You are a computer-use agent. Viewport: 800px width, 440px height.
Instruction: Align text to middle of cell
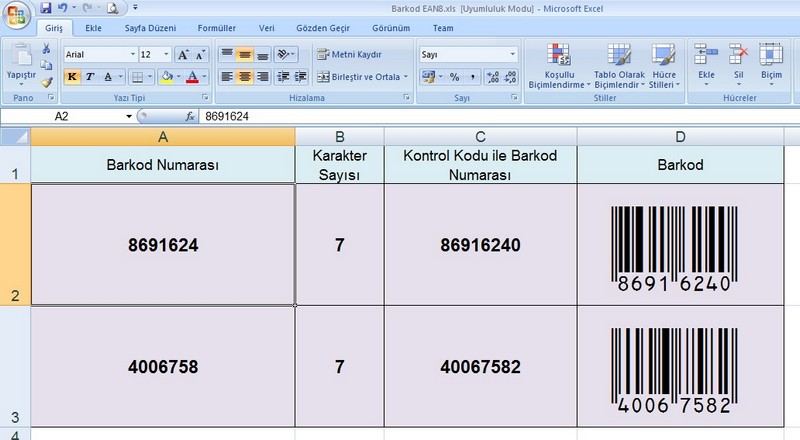click(245, 54)
